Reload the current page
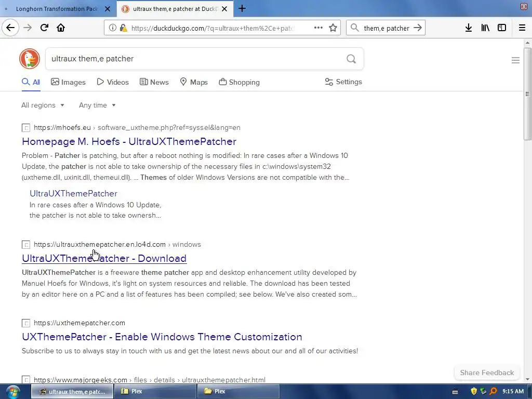 44,28
